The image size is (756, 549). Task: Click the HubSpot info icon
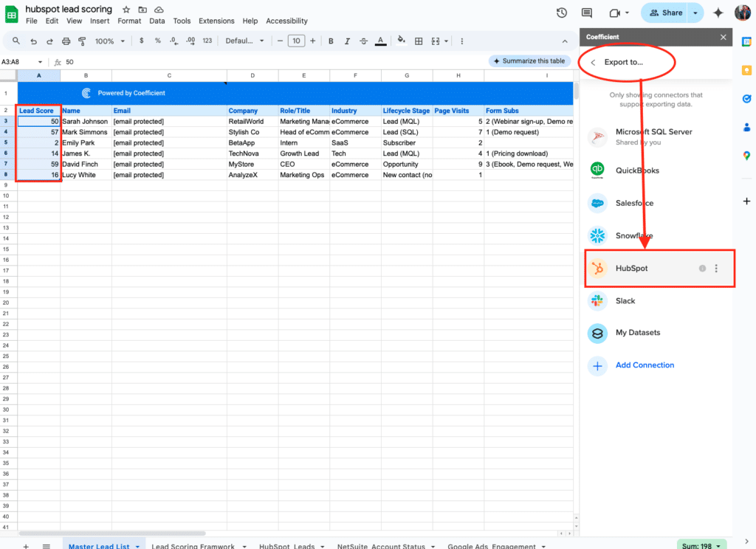[703, 269]
